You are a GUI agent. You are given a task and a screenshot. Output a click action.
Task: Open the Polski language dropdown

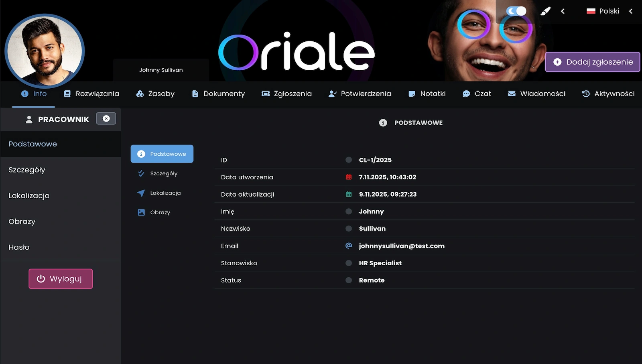click(603, 11)
